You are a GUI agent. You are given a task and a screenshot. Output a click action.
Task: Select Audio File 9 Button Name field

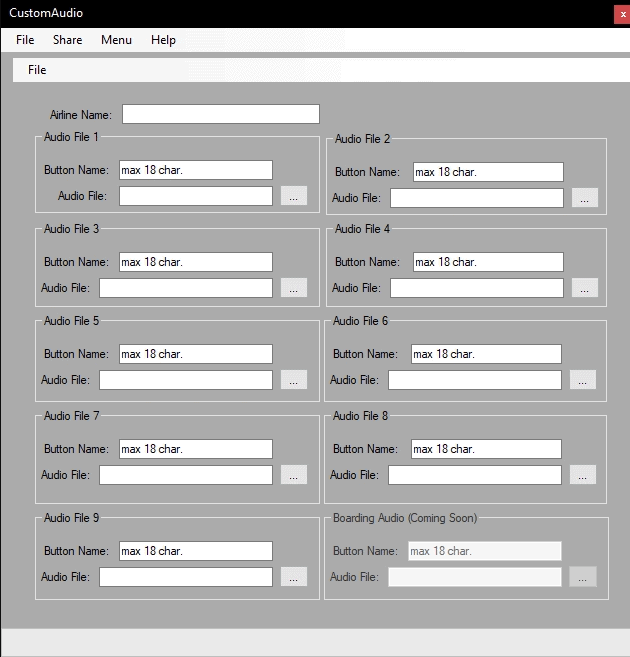[x=195, y=551]
